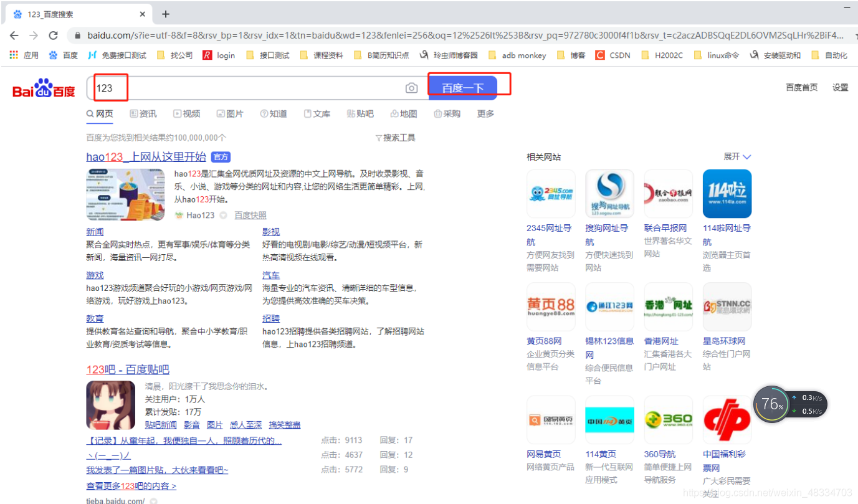Click the 123吧 anime avatar thumbnail

(110, 406)
